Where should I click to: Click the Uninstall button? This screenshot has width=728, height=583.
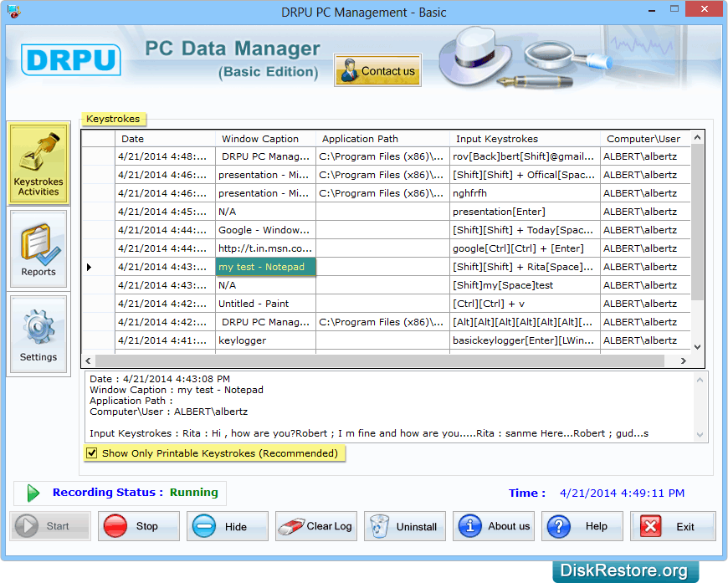pos(405,526)
